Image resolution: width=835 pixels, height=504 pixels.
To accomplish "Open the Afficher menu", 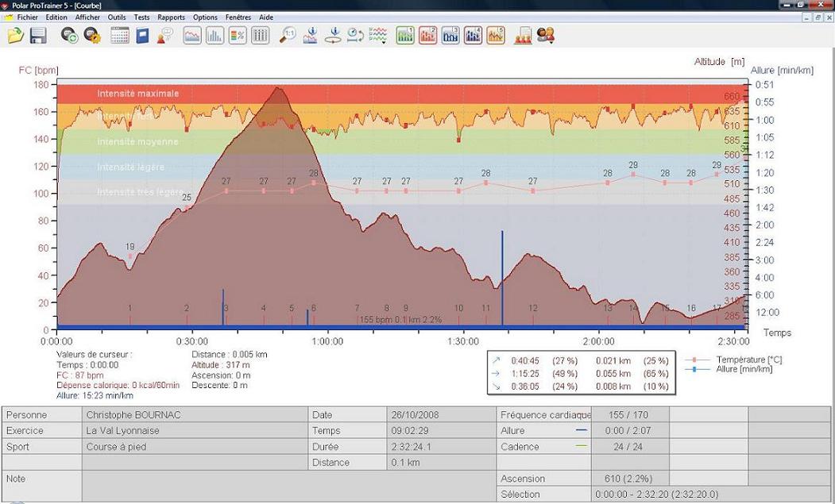I will 87,17.
